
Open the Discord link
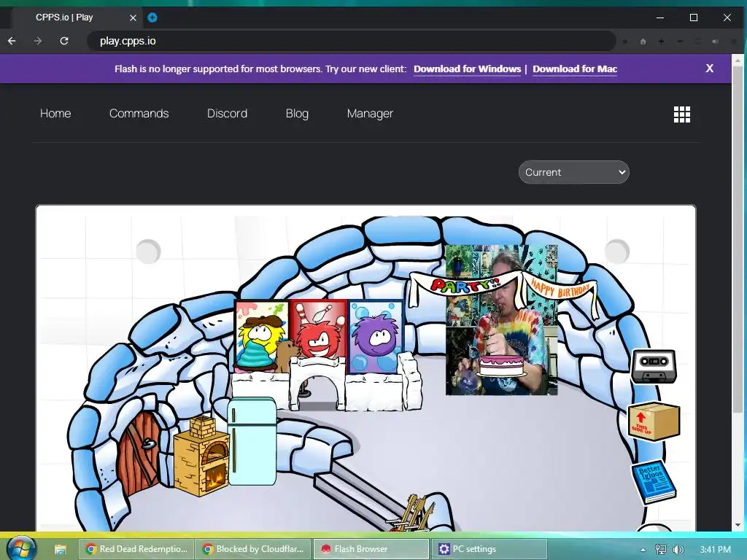(227, 113)
